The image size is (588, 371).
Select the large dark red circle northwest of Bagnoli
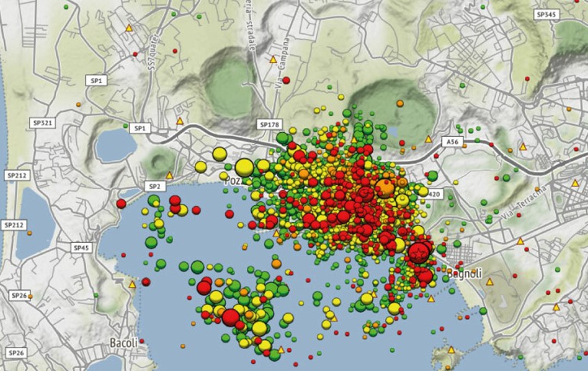click(x=419, y=251)
